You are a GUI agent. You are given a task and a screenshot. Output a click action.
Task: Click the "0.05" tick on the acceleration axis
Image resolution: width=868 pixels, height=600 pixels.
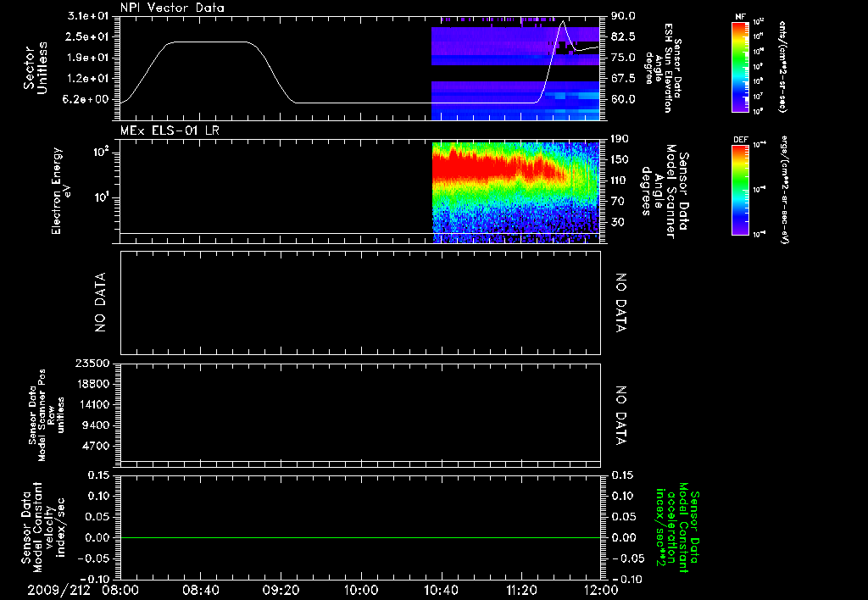[623, 517]
